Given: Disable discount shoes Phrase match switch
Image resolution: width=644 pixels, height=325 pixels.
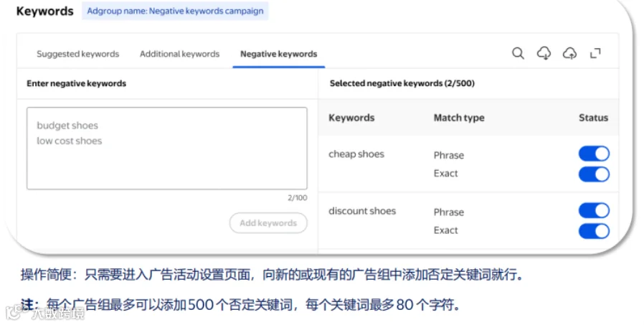Looking at the screenshot, I should coord(594,210).
